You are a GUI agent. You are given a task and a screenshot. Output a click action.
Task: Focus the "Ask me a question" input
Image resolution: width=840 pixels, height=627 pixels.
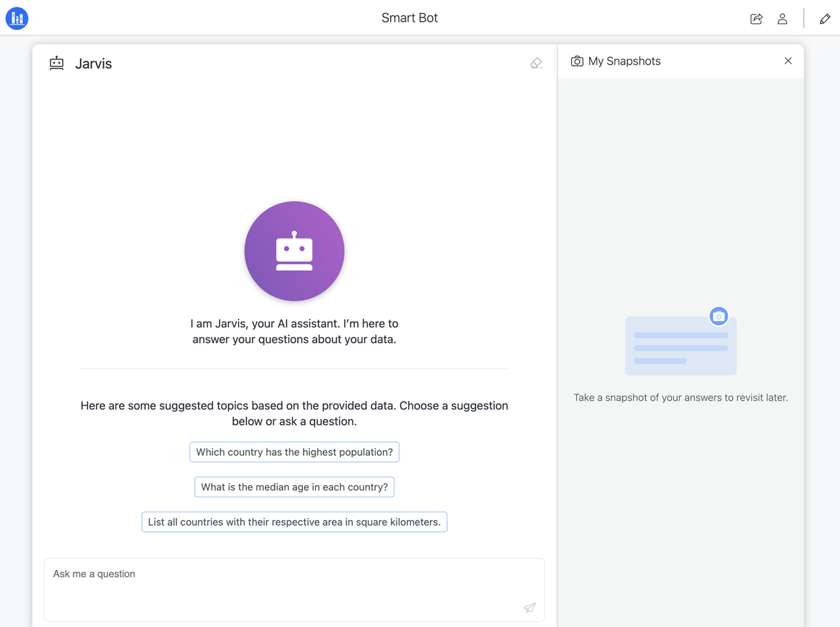click(x=280, y=582)
